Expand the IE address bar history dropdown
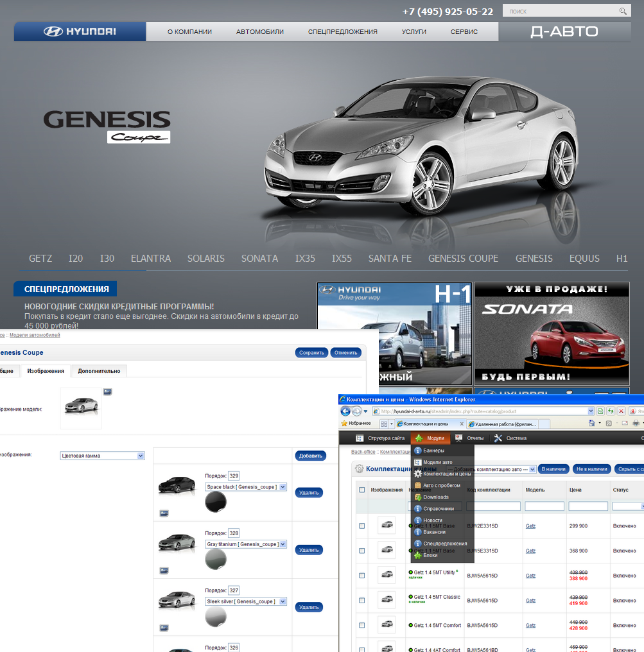The image size is (644, 652). (590, 411)
